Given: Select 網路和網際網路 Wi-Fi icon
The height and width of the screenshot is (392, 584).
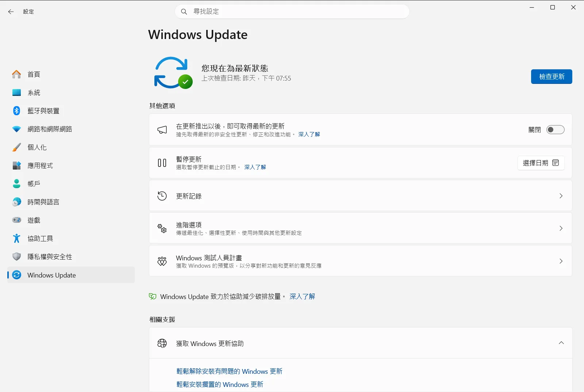Looking at the screenshot, I should [x=16, y=129].
